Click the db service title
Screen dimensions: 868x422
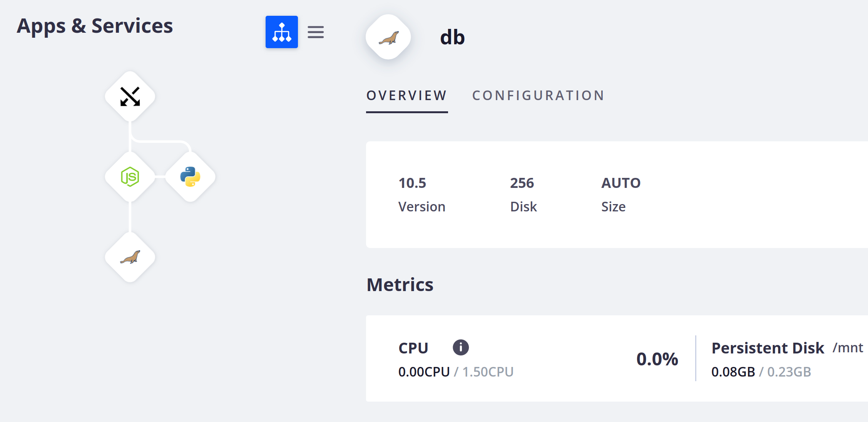[x=452, y=37]
